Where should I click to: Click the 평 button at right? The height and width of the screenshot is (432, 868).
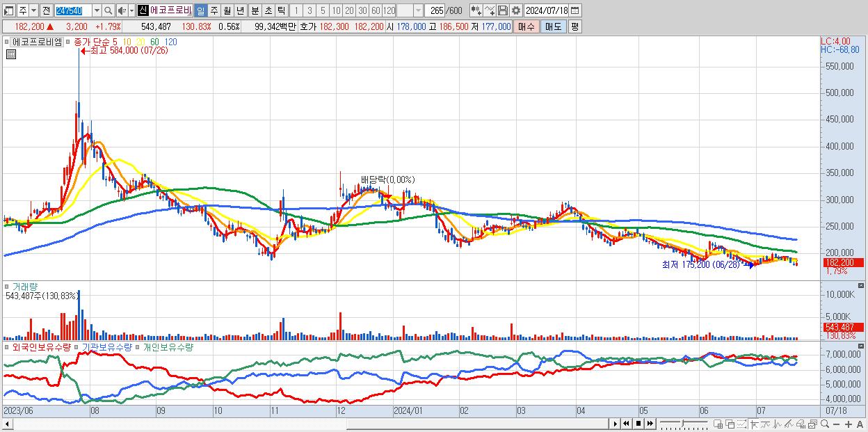tap(574, 26)
